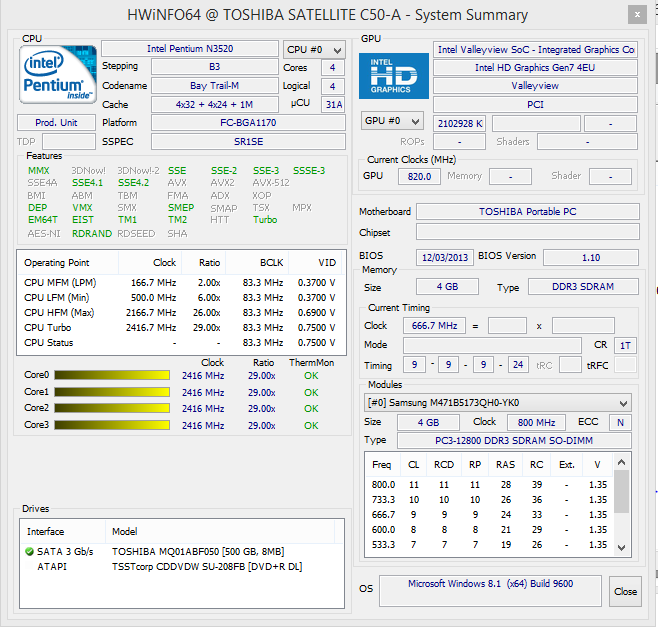Click the Operating Point column header
Viewport: 658px width, 629px height.
(x=68, y=263)
